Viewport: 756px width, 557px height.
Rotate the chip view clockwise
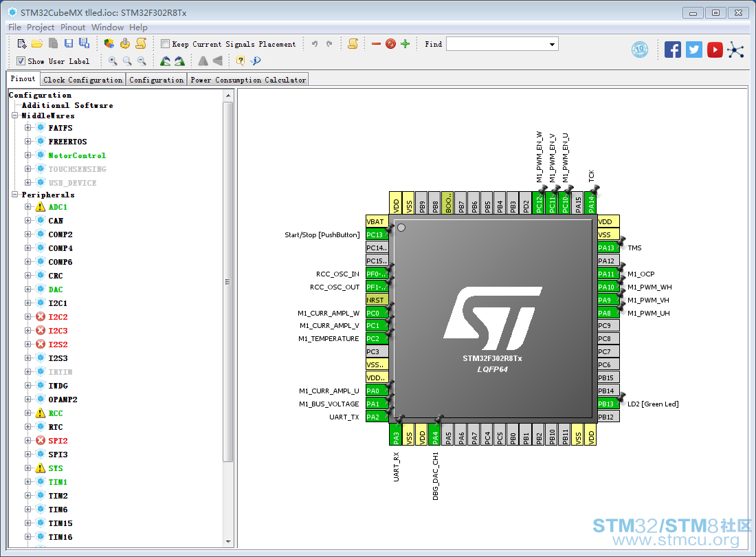coord(179,61)
